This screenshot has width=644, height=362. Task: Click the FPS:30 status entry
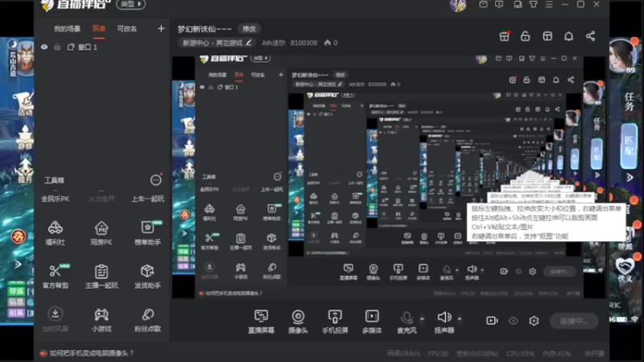pos(438,353)
